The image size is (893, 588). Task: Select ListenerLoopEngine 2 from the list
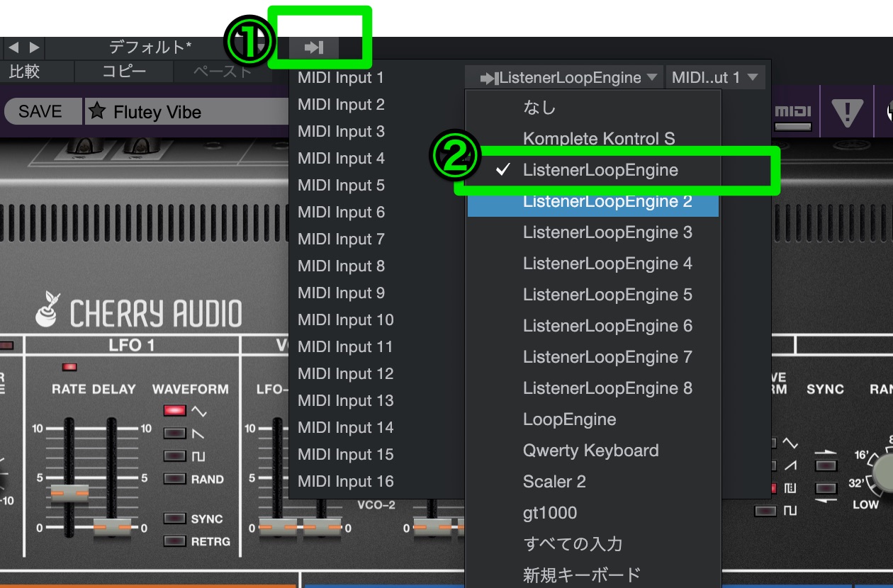click(607, 202)
